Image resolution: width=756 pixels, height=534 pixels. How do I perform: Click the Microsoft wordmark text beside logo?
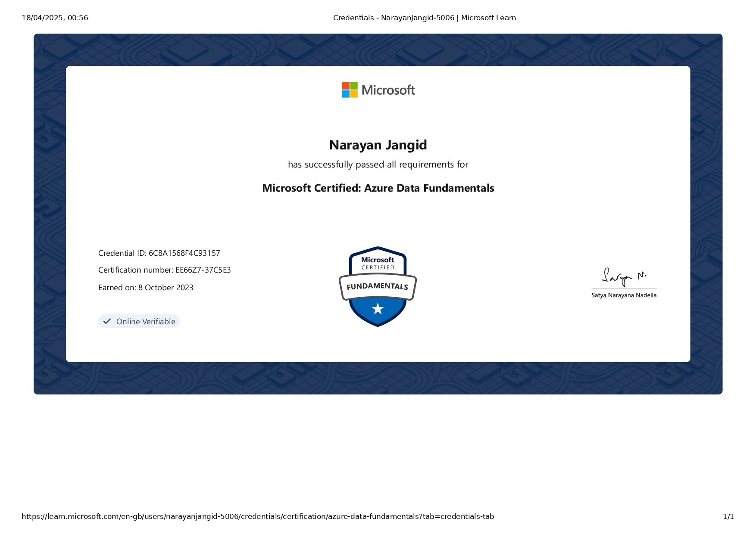(388, 90)
